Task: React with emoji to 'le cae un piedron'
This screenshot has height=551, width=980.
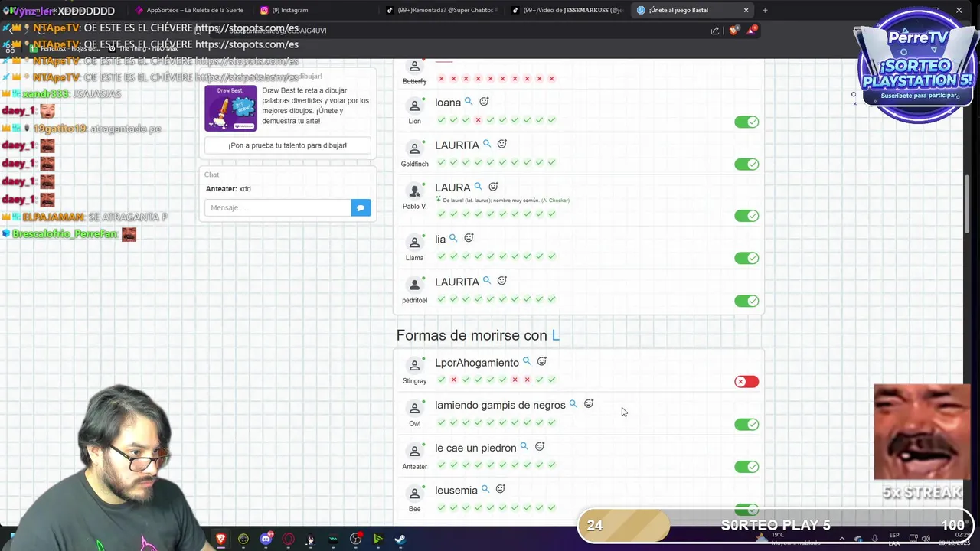Action: [540, 446]
